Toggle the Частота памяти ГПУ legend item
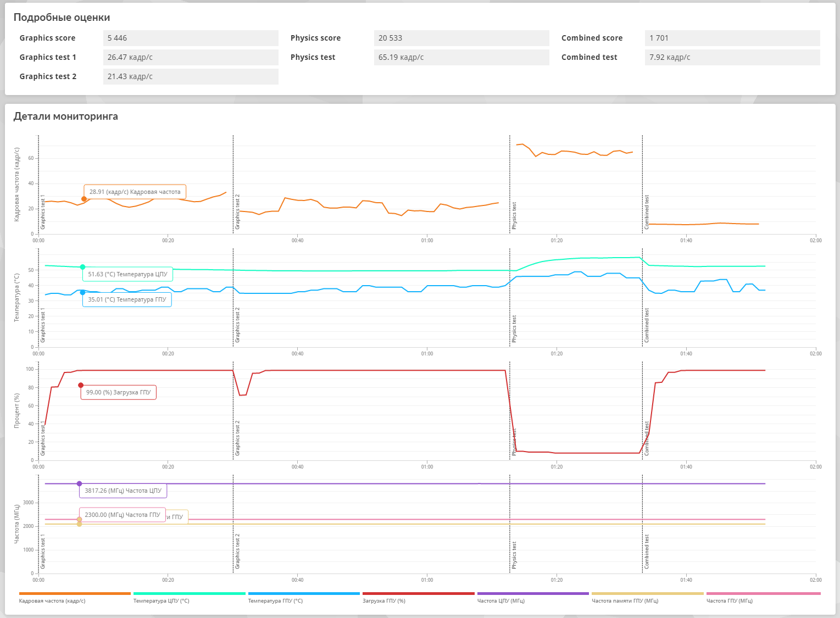 tap(647, 598)
